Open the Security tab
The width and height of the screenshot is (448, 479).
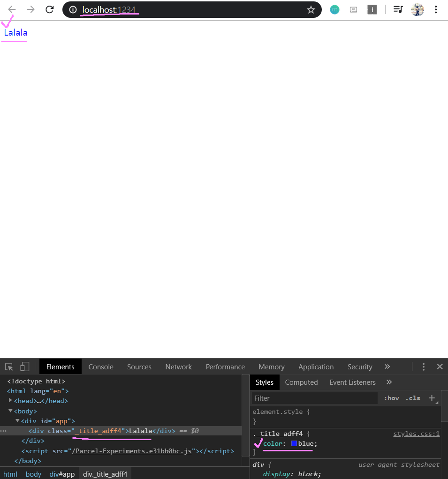(360, 367)
